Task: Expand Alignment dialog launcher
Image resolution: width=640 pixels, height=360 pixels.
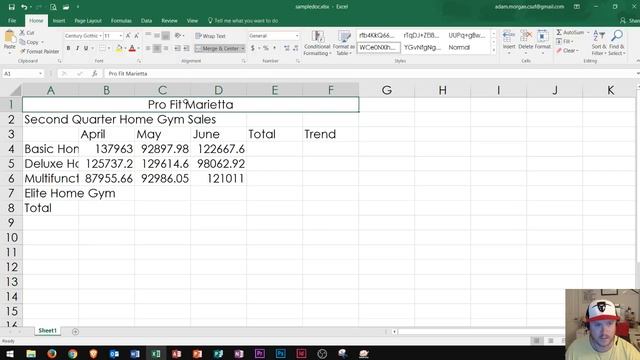Action: (243, 61)
